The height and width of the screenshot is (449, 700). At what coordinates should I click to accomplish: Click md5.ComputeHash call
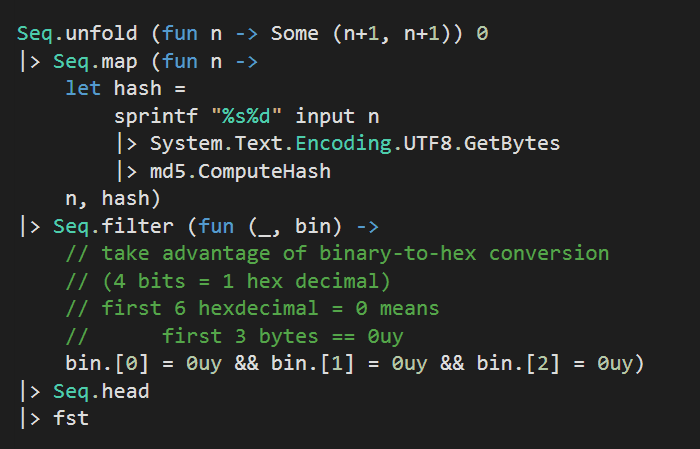240,171
